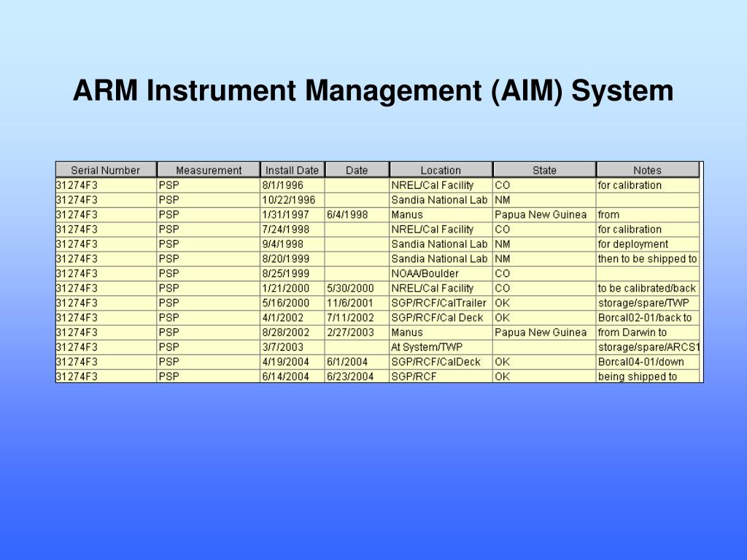Click the 'for deployment' notes cell
This screenshot has height=560, width=747.
click(648, 244)
